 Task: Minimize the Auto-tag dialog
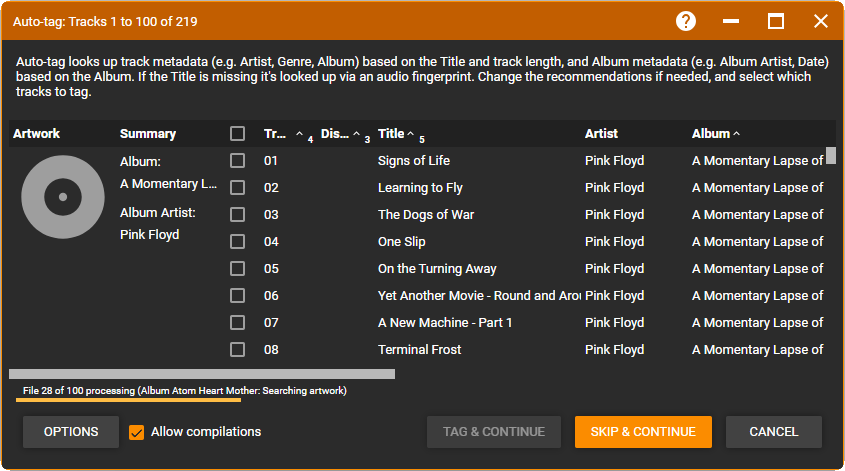(x=731, y=21)
